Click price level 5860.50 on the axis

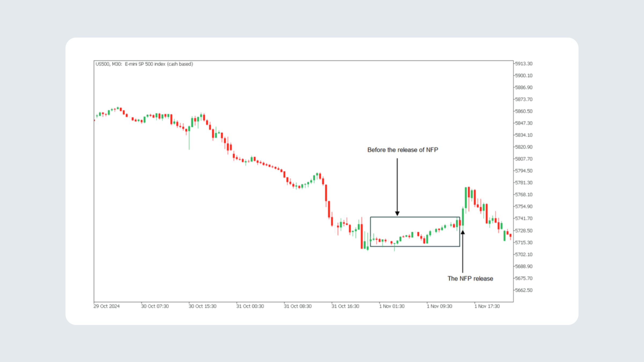click(524, 111)
